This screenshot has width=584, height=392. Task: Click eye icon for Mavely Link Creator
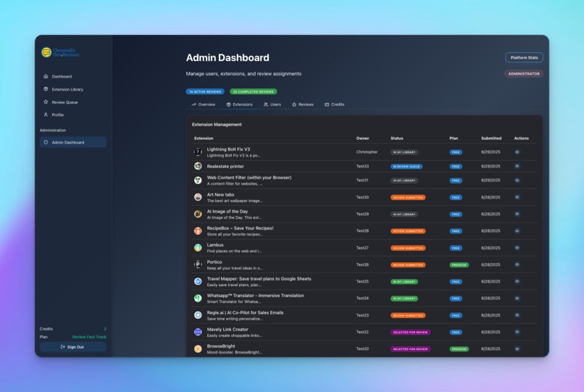click(517, 332)
